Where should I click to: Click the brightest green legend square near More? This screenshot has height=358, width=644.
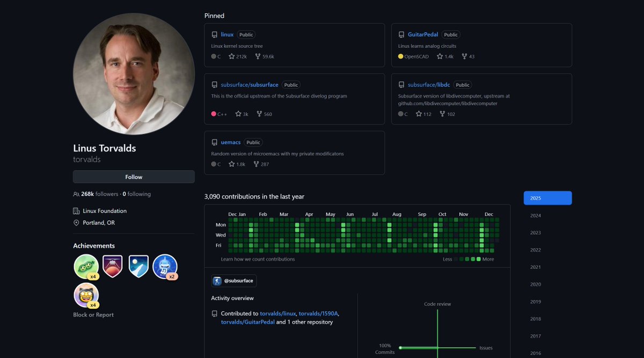pos(479,259)
